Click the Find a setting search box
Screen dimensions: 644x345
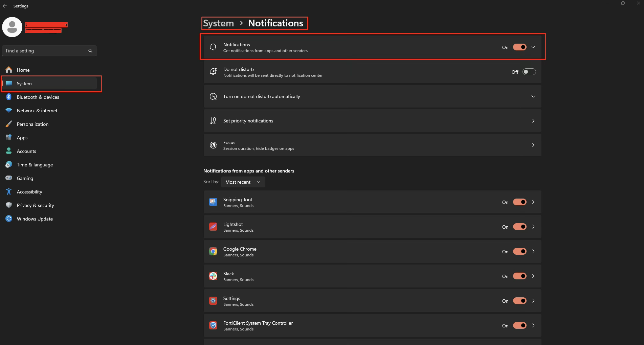pyautogui.click(x=46, y=51)
